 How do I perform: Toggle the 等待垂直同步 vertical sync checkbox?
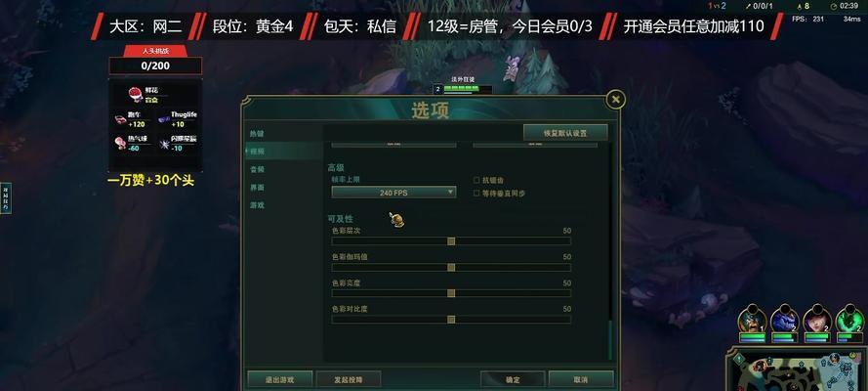(x=476, y=194)
